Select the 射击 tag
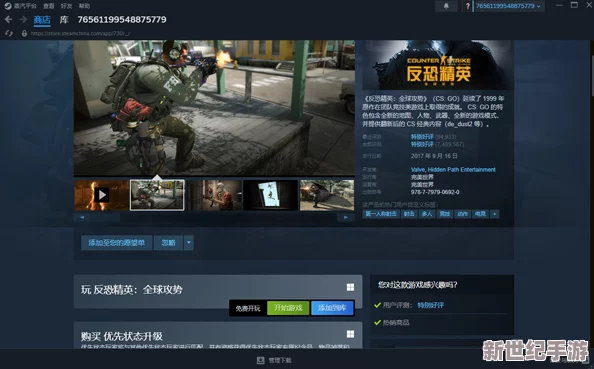The image size is (594, 369). (x=409, y=214)
